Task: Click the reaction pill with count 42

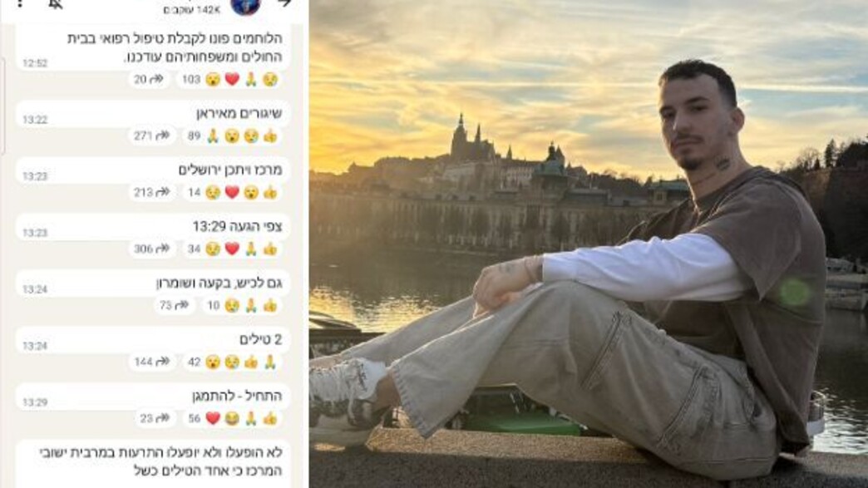Action: [x=232, y=362]
